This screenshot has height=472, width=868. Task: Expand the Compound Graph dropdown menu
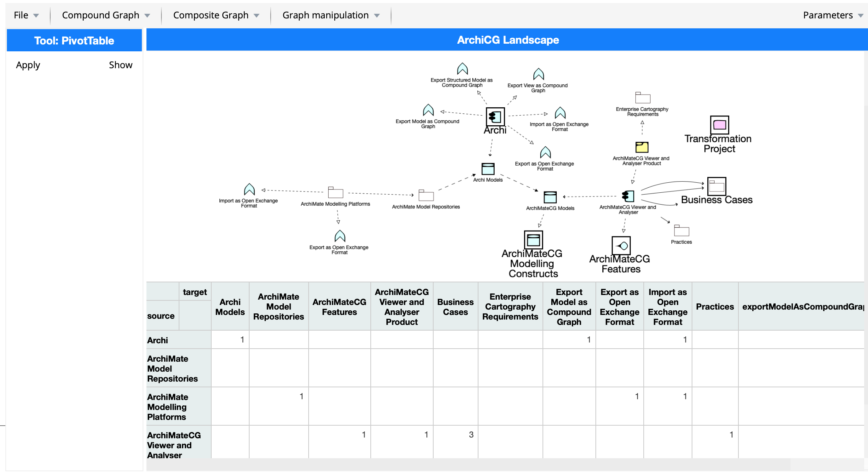(106, 15)
